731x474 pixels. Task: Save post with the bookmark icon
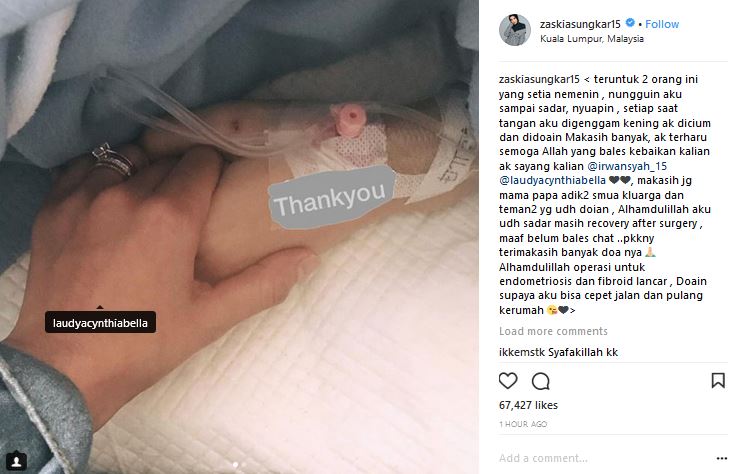tap(718, 380)
